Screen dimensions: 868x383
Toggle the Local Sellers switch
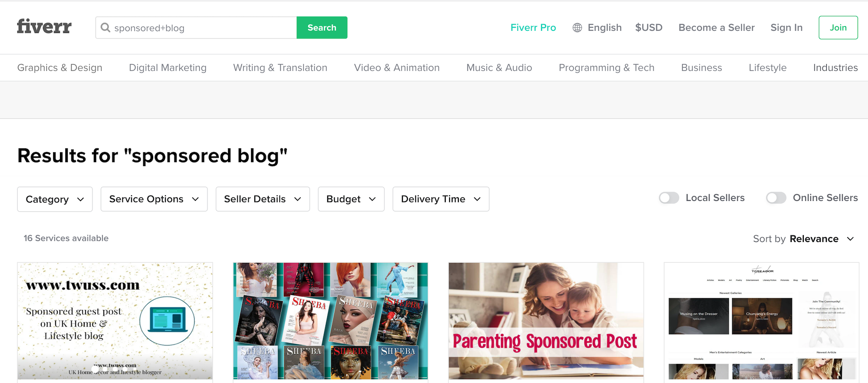[669, 198]
